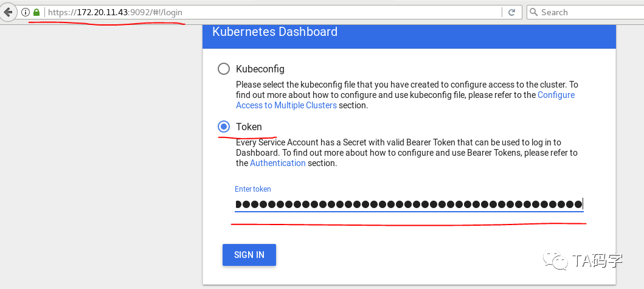Click the browser back arrow button

coord(8,12)
